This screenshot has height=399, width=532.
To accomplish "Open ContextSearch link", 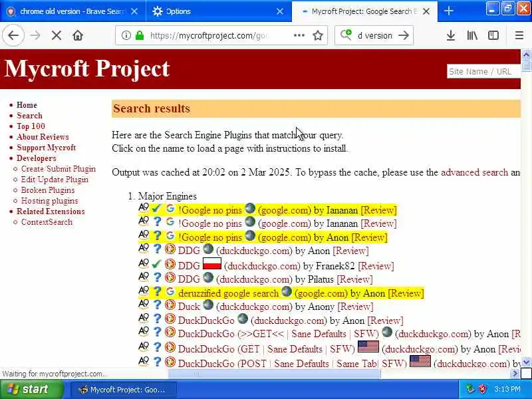I will (47, 222).
